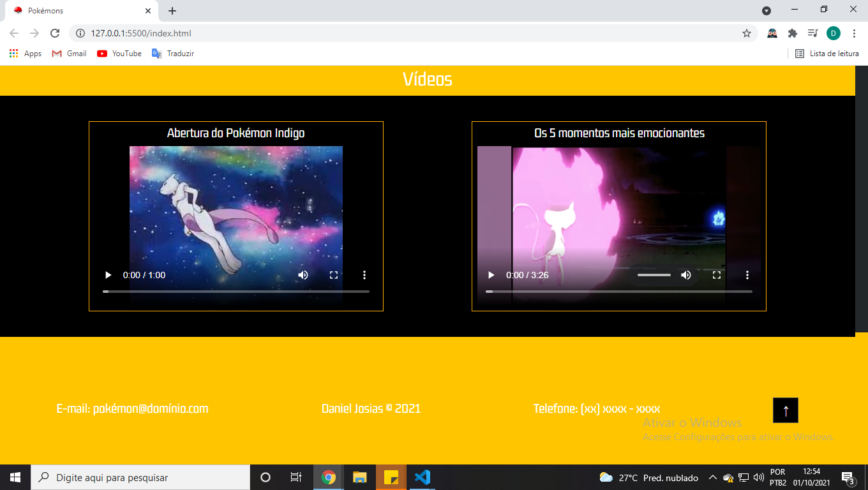Enter fullscreen on Abertura do Pokémon Indigo video
The height and width of the screenshot is (490, 868).
334,275
